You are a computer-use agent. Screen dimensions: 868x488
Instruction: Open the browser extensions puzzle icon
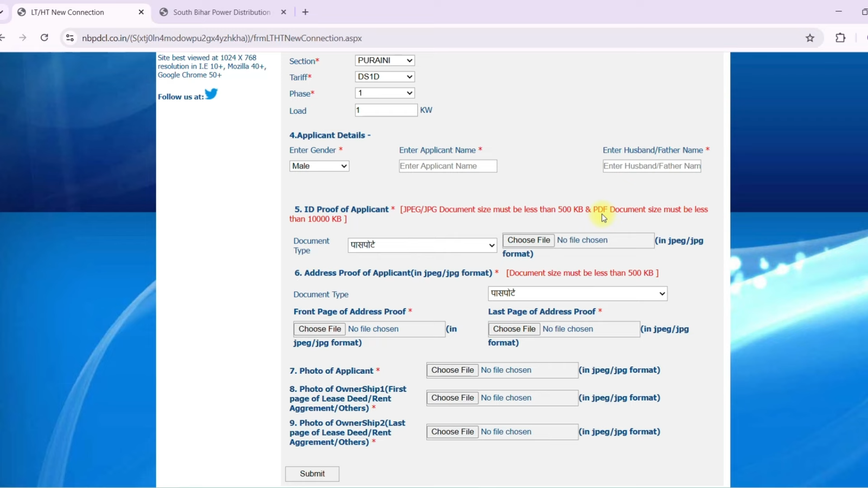tap(840, 38)
